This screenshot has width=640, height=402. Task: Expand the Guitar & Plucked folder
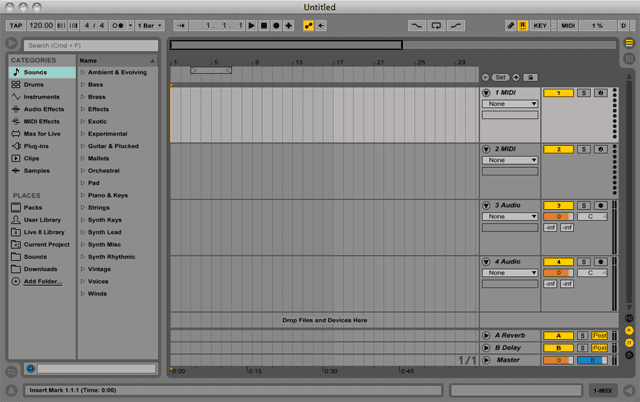[x=82, y=146]
